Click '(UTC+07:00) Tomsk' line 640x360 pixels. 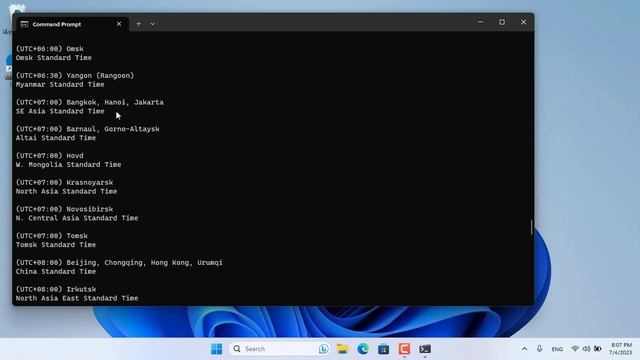click(x=51, y=236)
